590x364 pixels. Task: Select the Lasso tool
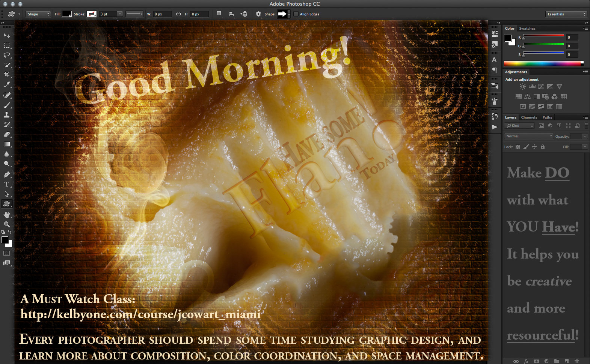[x=7, y=55]
